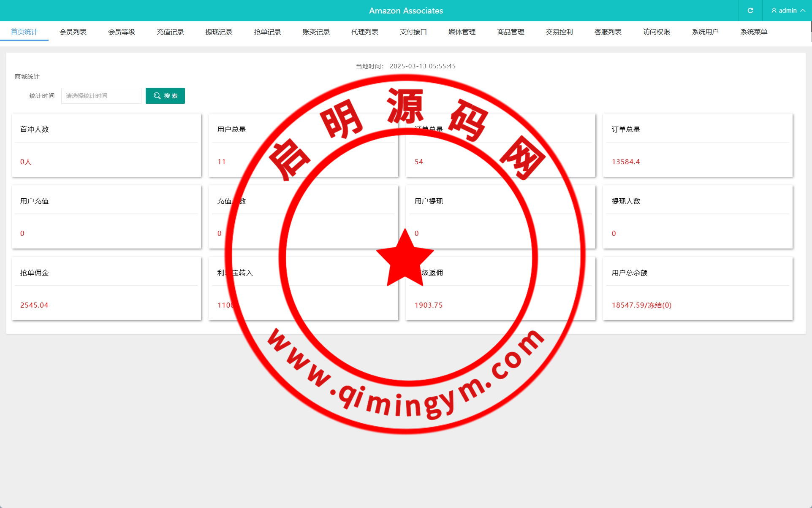Screen dimensions: 812x508
Task: Go to 交易控制 tab
Action: 559,32
